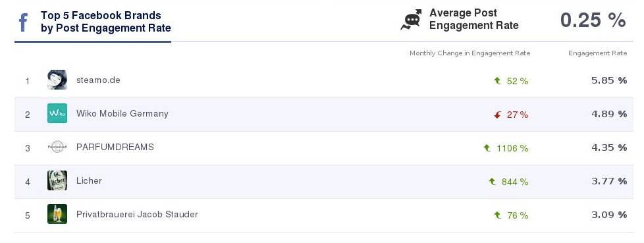Image resolution: width=644 pixels, height=243 pixels.
Task: Click the Wiko teal logo icon
Action: pos(57,113)
